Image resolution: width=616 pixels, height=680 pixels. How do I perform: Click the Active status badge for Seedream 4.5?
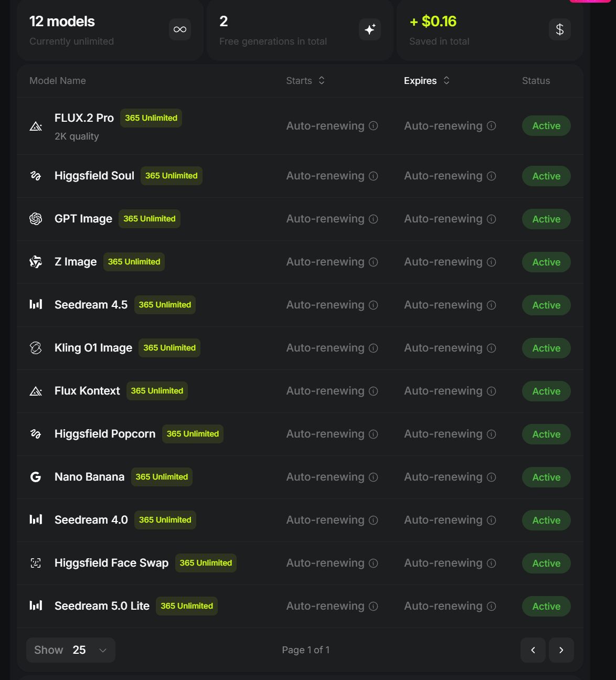click(x=546, y=305)
